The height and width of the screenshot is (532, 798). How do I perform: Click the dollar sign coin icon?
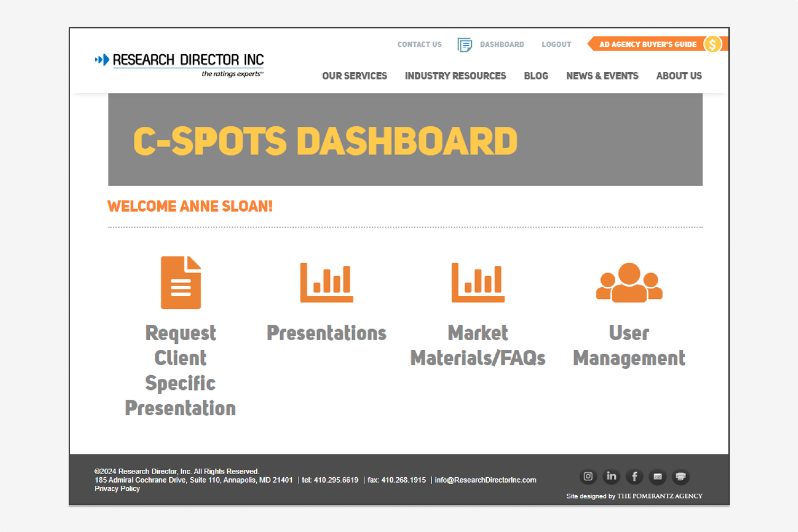tap(712, 44)
